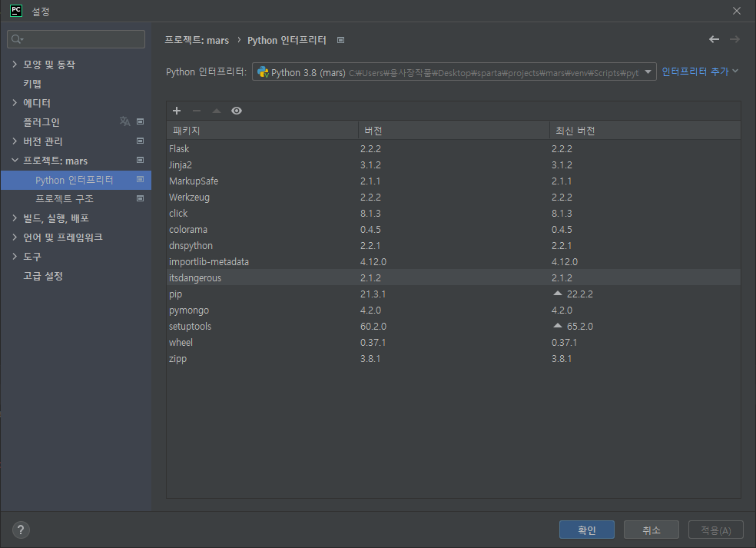This screenshot has height=548, width=756.
Task: Select the MarkupSafe package row
Action: (x=454, y=181)
